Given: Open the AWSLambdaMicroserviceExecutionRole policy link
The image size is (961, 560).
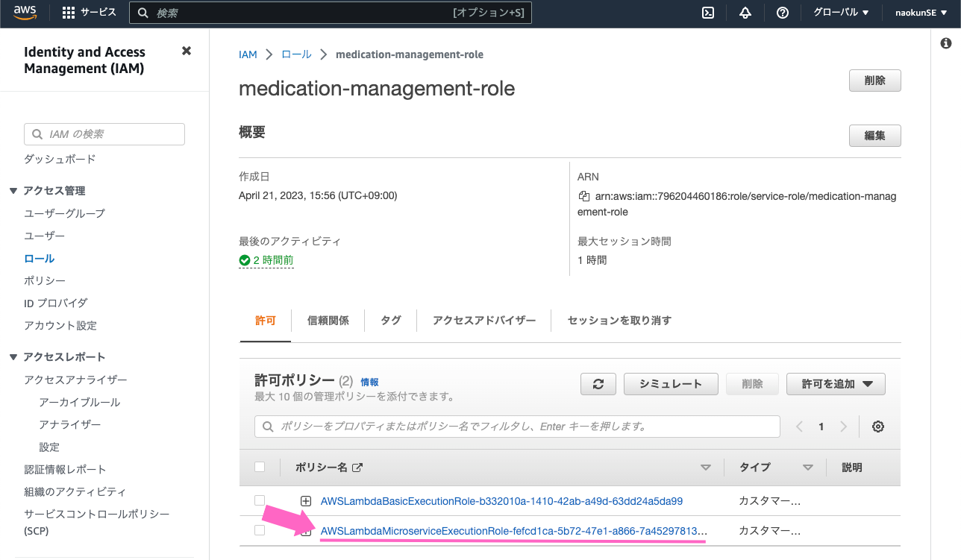Looking at the screenshot, I should pos(513,531).
